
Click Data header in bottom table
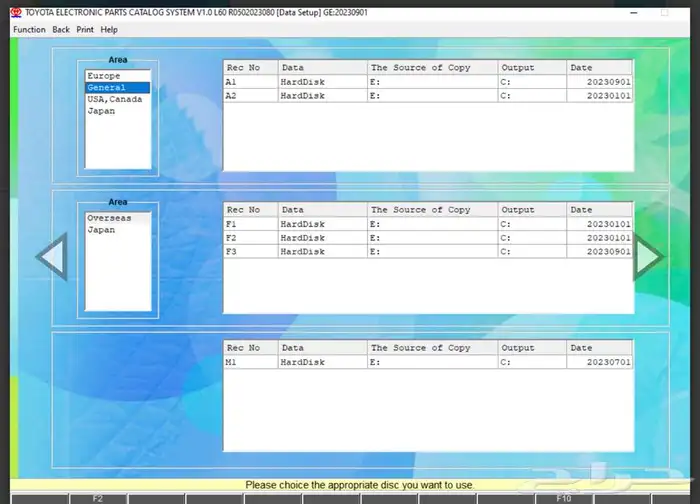point(322,348)
